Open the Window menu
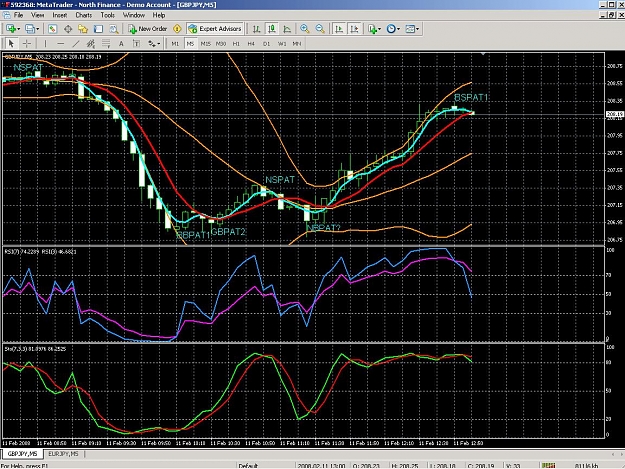 134,15
